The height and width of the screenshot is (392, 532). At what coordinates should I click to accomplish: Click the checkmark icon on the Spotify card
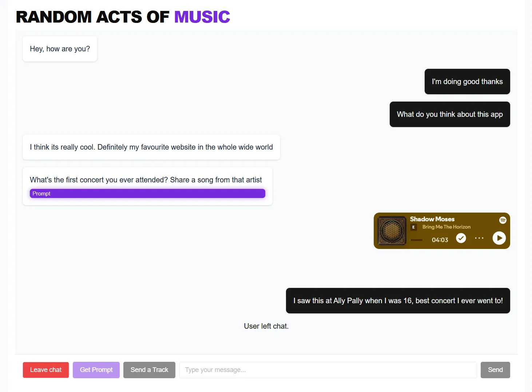pos(461,238)
